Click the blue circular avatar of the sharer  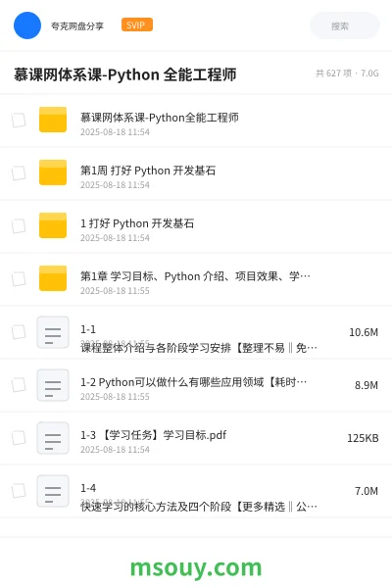27,25
